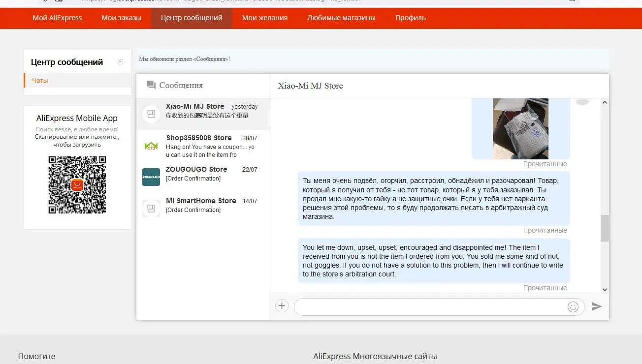Click the Mi SmartHome Store avatar icon
This screenshot has height=364, width=642.
click(x=151, y=209)
